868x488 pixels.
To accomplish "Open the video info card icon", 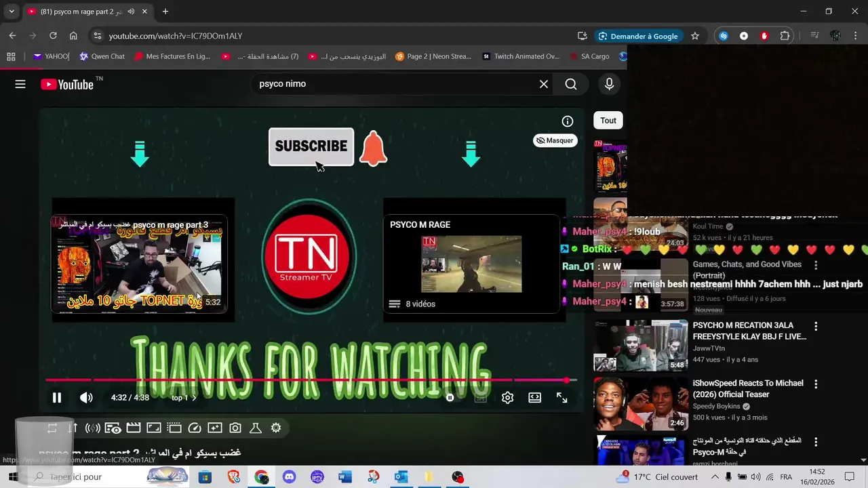I will pos(568,121).
